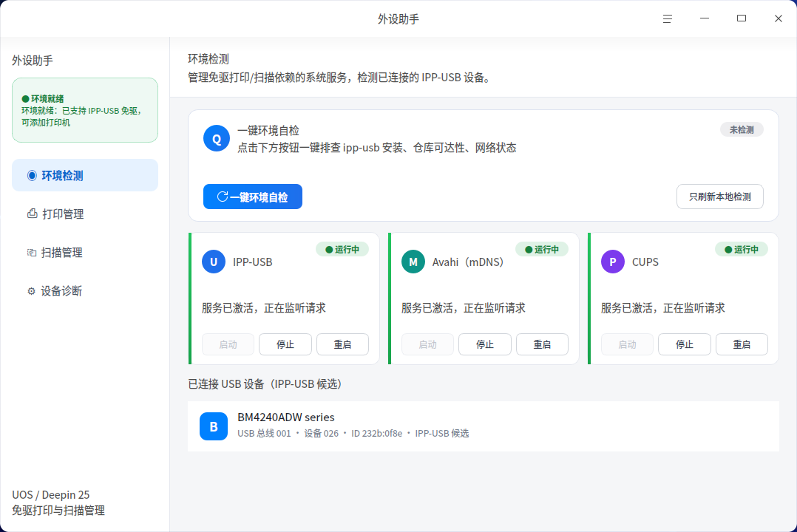Click the Avahi service M icon
This screenshot has height=532, width=797.
click(x=413, y=262)
